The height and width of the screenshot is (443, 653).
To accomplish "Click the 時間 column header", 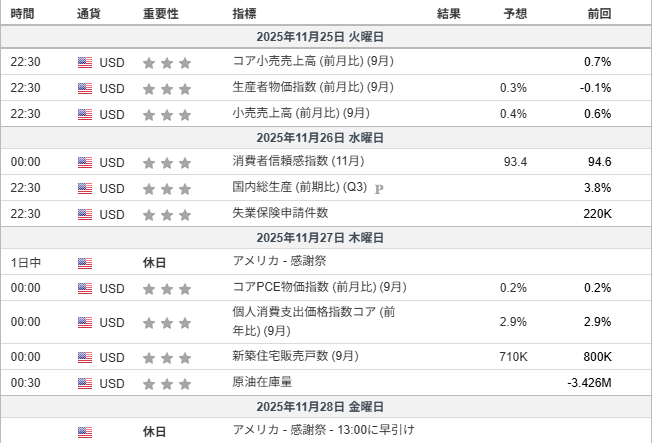I will click(x=21, y=14).
